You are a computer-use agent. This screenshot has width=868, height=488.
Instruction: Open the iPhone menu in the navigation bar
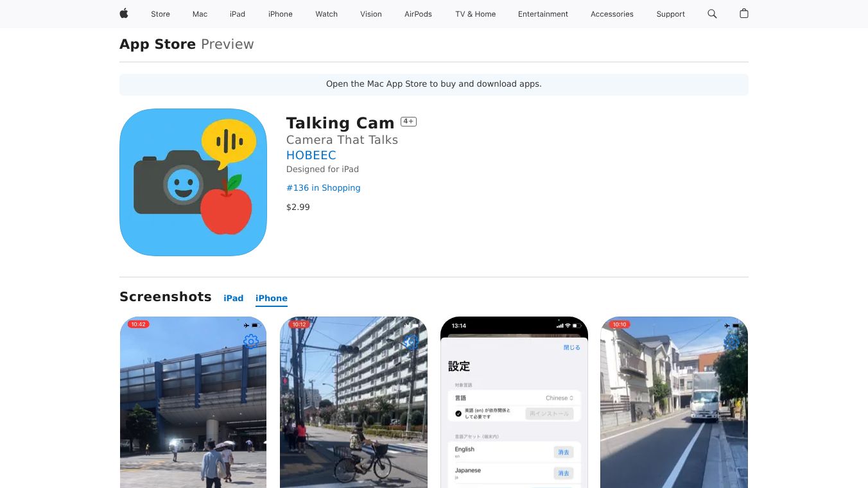point(281,14)
